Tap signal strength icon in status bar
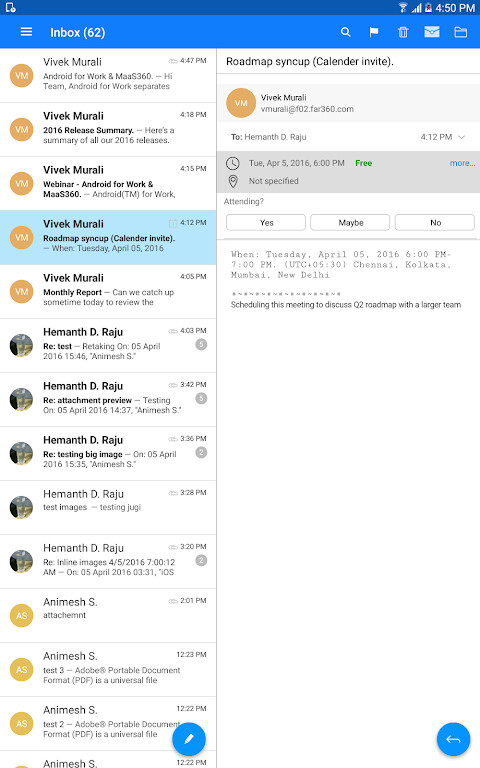This screenshot has height=768, width=480. pyautogui.click(x=416, y=8)
